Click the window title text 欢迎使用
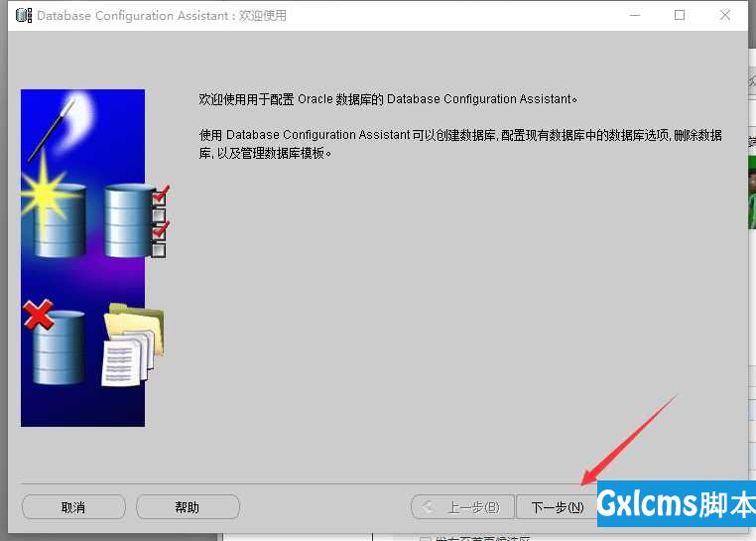756x541 pixels. coord(263,16)
